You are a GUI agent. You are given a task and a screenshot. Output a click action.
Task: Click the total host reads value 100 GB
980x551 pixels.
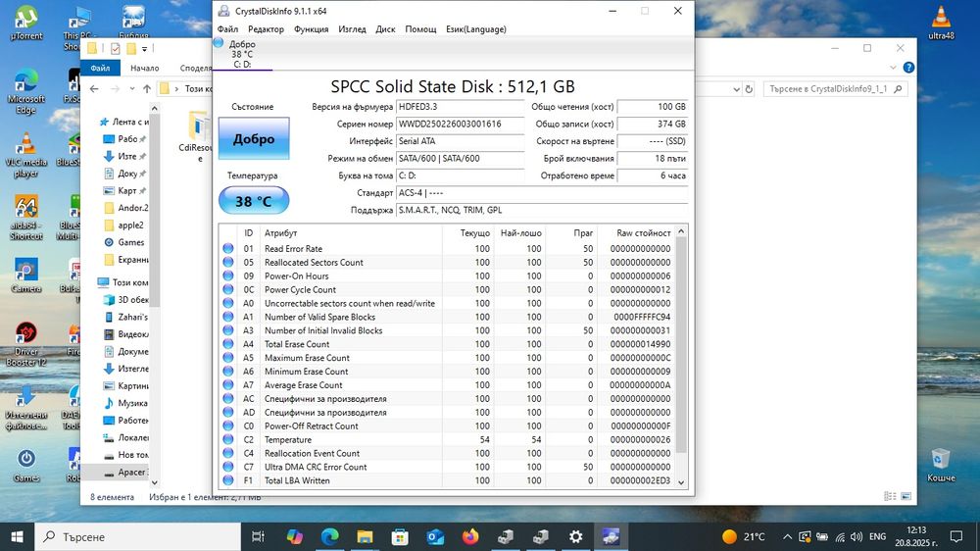pyautogui.click(x=653, y=107)
